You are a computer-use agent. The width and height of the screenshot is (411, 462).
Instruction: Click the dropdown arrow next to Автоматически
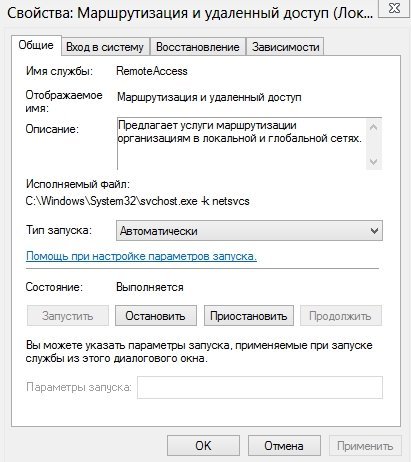(374, 231)
